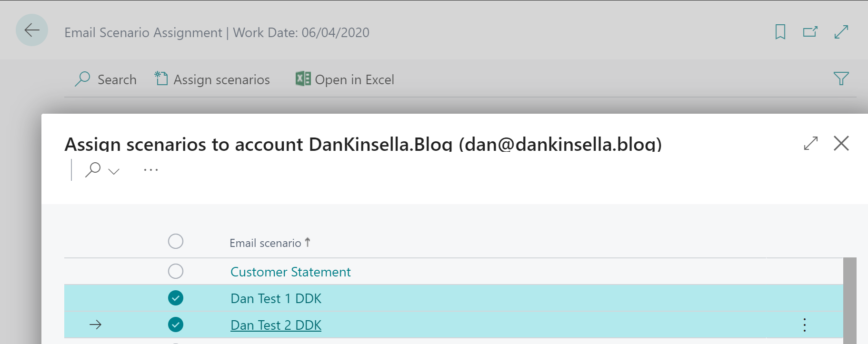Deselect the Dan Test 2 DDK checkbox
Image resolution: width=868 pixels, height=344 pixels.
(176, 325)
